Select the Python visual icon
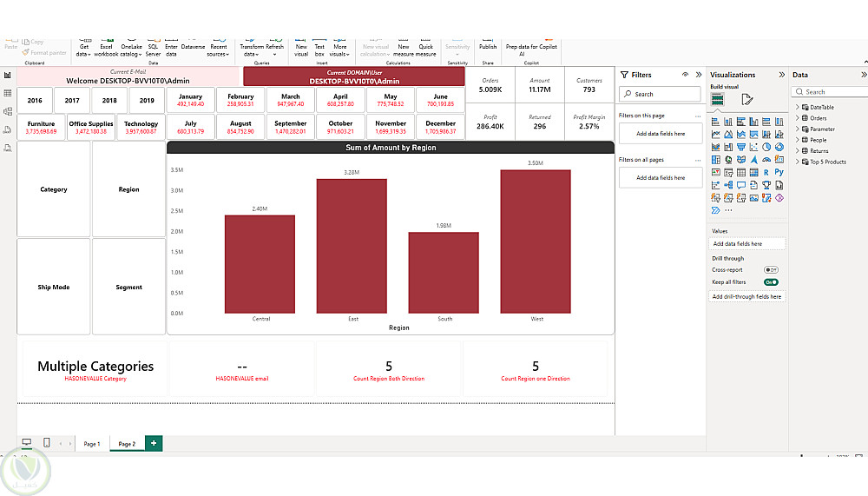The width and height of the screenshot is (868, 496). point(779,172)
